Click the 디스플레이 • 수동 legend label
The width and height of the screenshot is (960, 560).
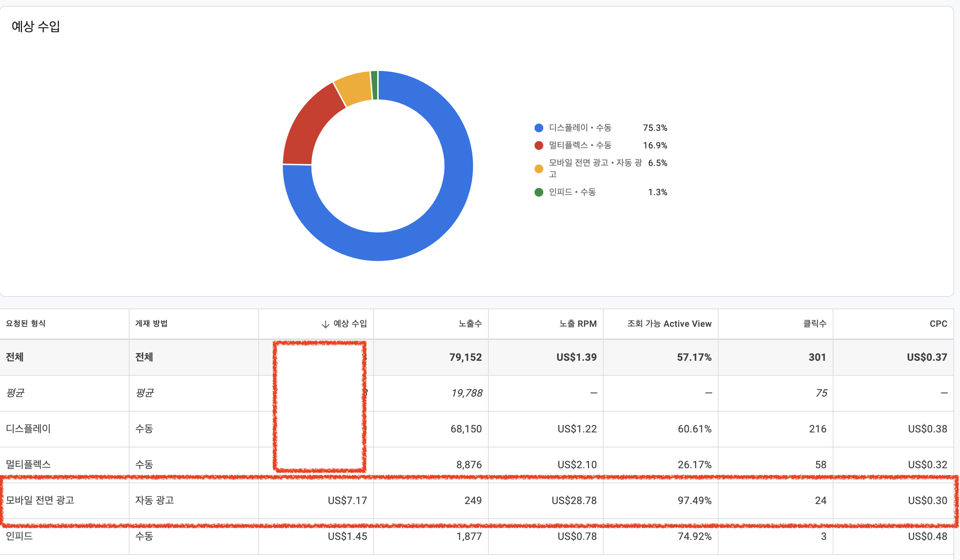pos(580,128)
